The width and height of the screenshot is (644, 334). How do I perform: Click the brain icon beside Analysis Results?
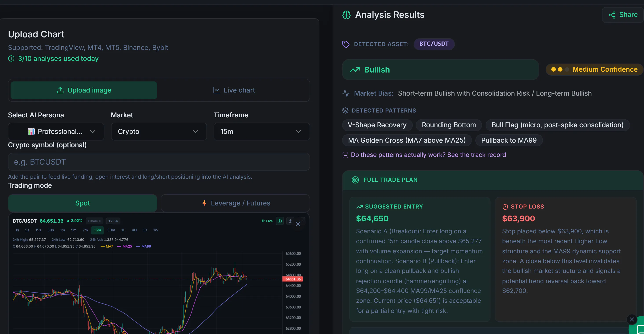click(347, 15)
